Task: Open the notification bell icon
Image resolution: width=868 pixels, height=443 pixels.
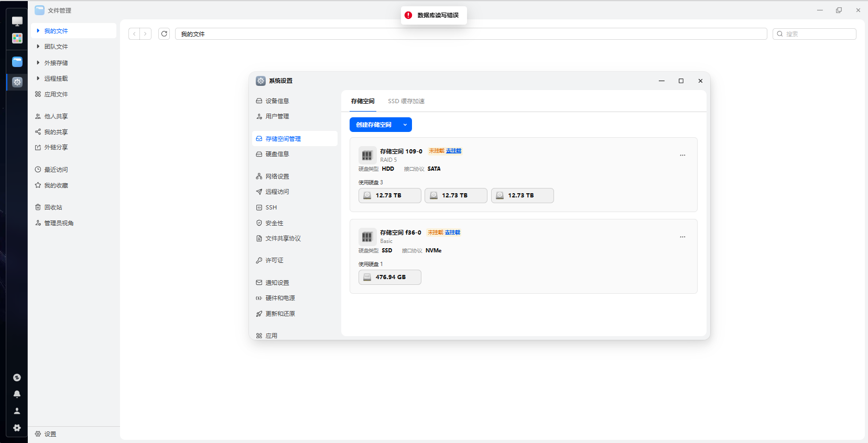Action: tap(17, 394)
